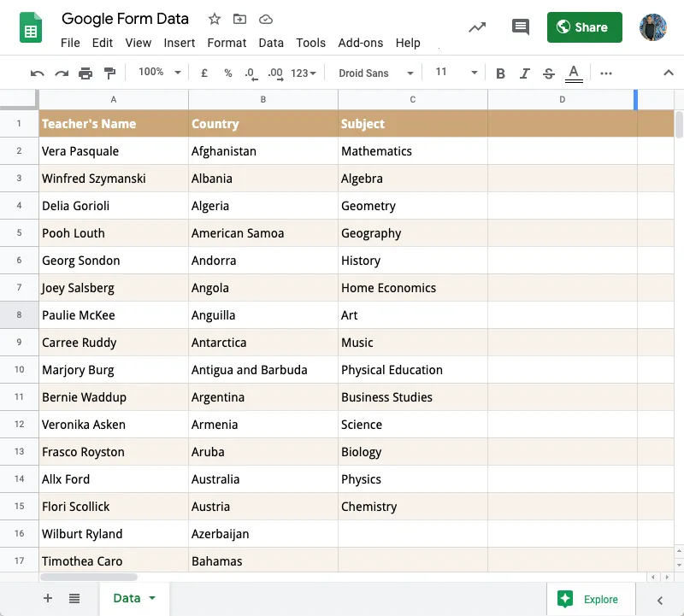Screen dimensions: 684x616
Task: Format selection as currency
Action: pos(203,73)
